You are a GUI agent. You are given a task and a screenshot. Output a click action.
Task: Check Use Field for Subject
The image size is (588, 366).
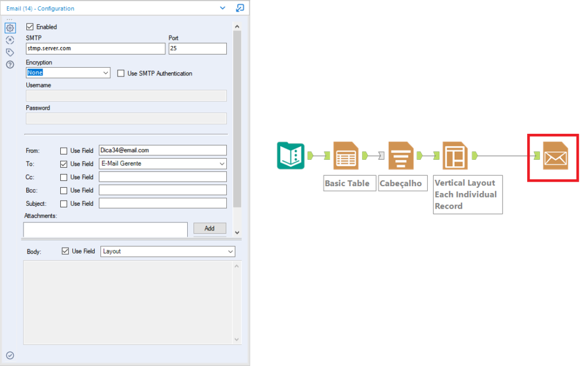point(64,204)
